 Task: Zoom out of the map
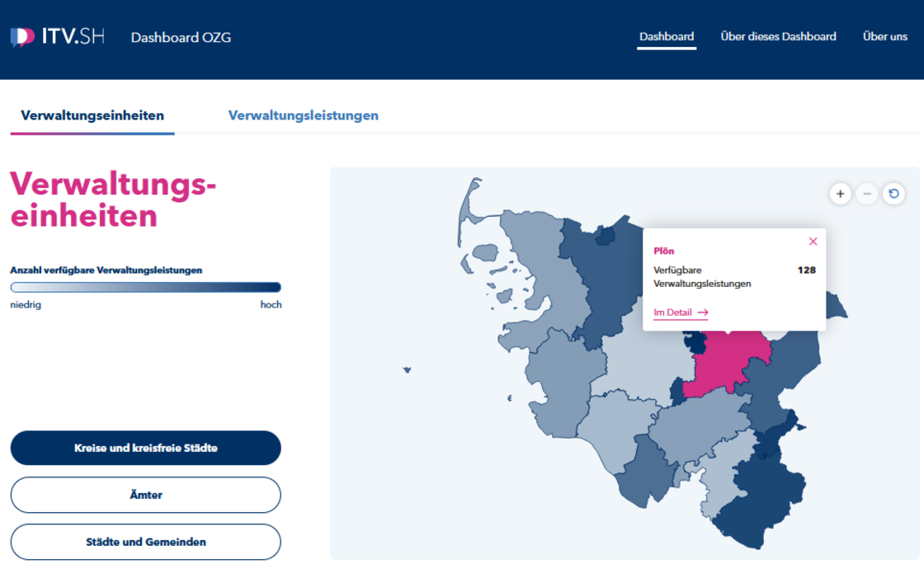[866, 194]
